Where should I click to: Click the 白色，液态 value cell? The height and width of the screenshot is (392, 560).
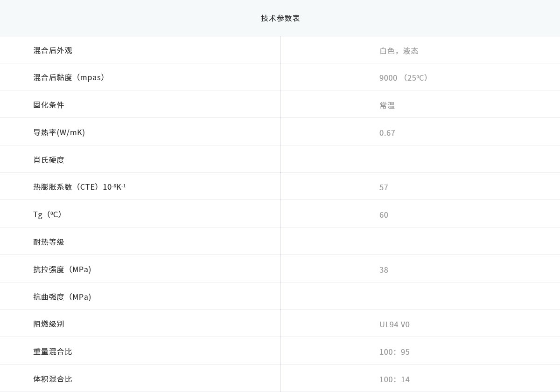tap(399, 51)
